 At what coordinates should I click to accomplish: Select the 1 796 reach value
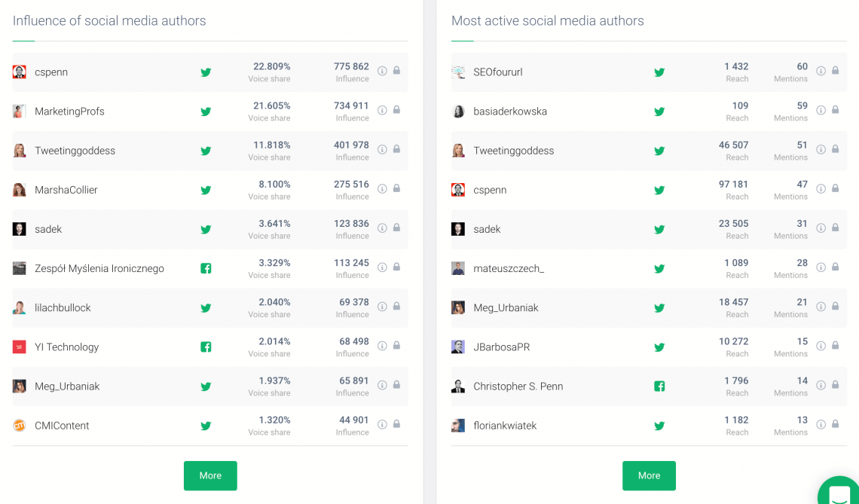(x=736, y=380)
